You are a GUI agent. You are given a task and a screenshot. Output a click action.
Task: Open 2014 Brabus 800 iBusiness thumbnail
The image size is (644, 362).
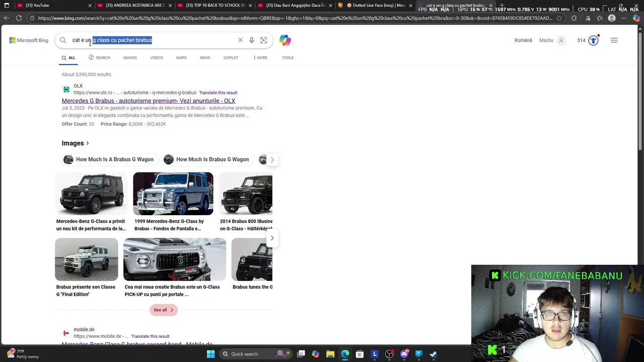coord(246,194)
